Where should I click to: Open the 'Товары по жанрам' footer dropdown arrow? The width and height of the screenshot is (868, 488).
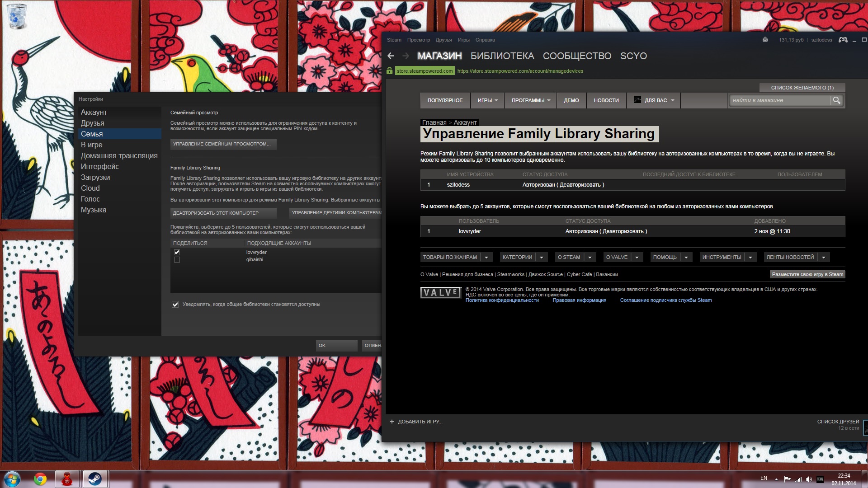coord(486,258)
